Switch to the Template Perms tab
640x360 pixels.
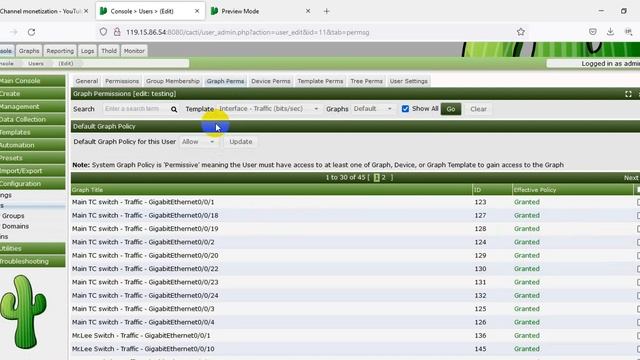coord(320,81)
